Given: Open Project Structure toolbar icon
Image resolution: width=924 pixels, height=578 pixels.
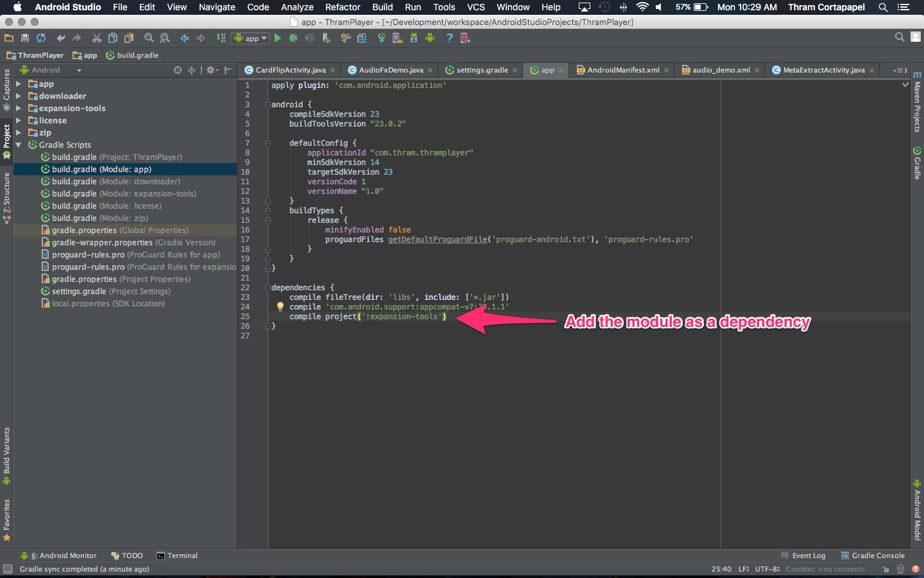Looking at the screenshot, I should coord(362,38).
